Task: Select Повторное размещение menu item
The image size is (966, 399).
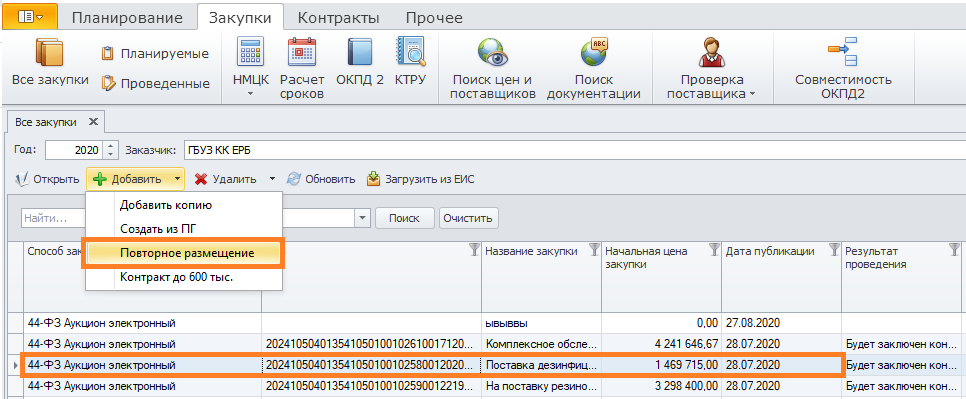Action: click(185, 254)
